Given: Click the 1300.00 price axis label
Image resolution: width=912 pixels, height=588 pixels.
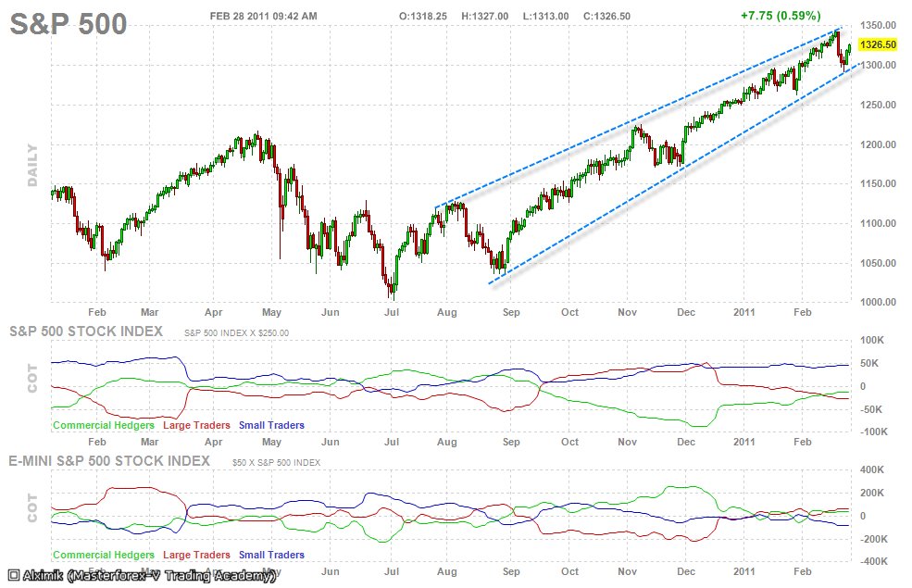Looking at the screenshot, I should tap(879, 65).
